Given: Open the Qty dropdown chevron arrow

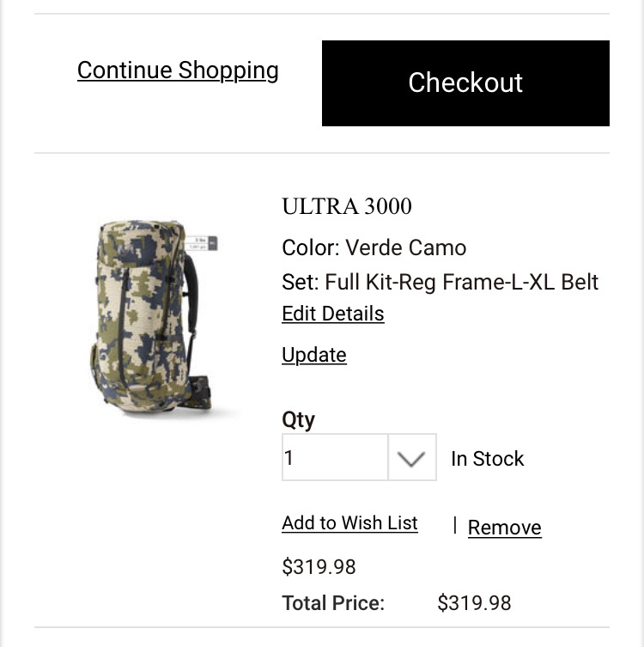Looking at the screenshot, I should click(x=411, y=458).
